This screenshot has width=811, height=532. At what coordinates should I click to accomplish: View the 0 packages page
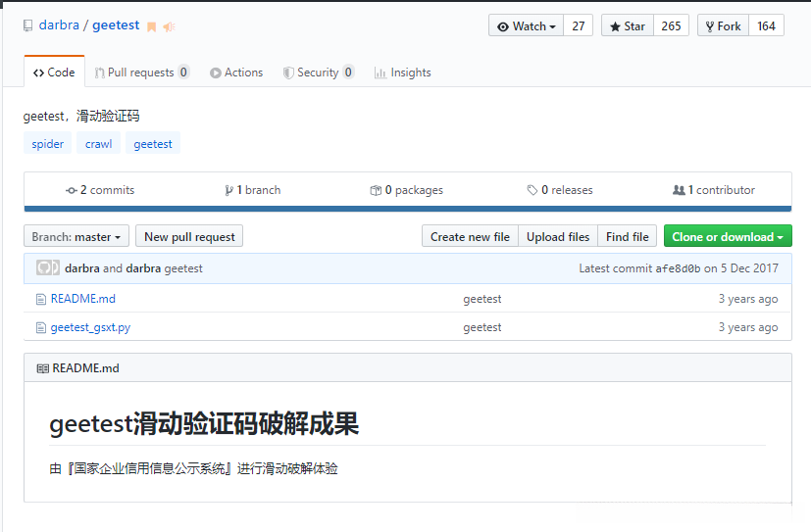[407, 190]
